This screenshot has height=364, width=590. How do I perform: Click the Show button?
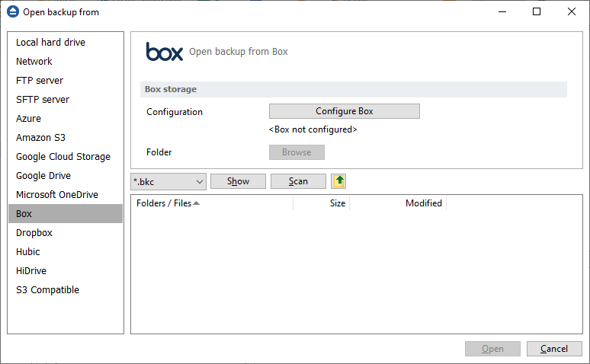[238, 181]
